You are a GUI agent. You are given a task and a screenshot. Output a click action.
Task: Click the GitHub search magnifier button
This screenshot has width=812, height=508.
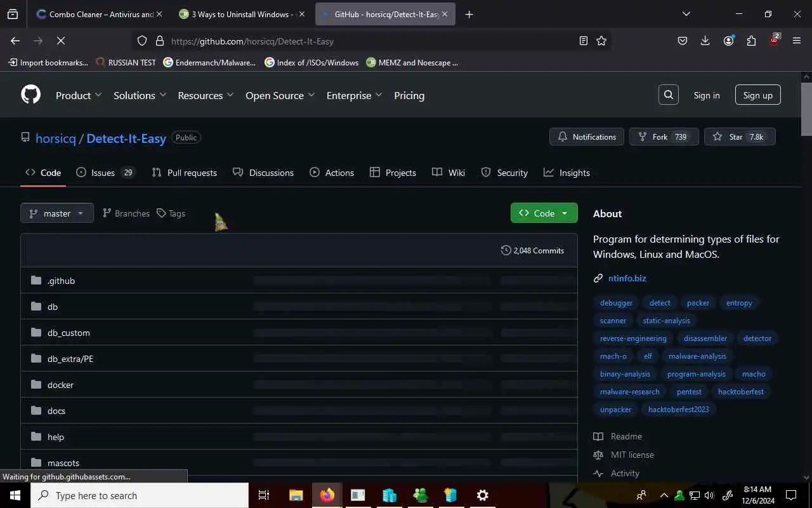tap(669, 95)
